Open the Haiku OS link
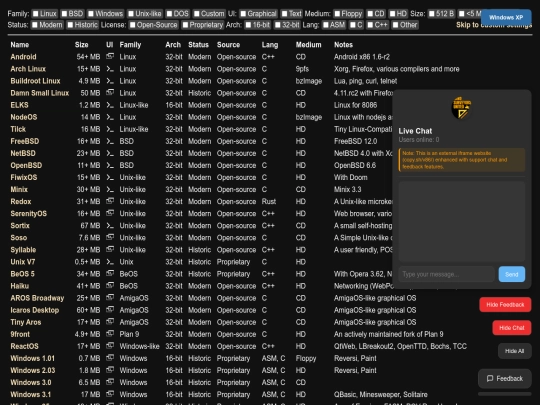540x405 pixels. [x=20, y=286]
